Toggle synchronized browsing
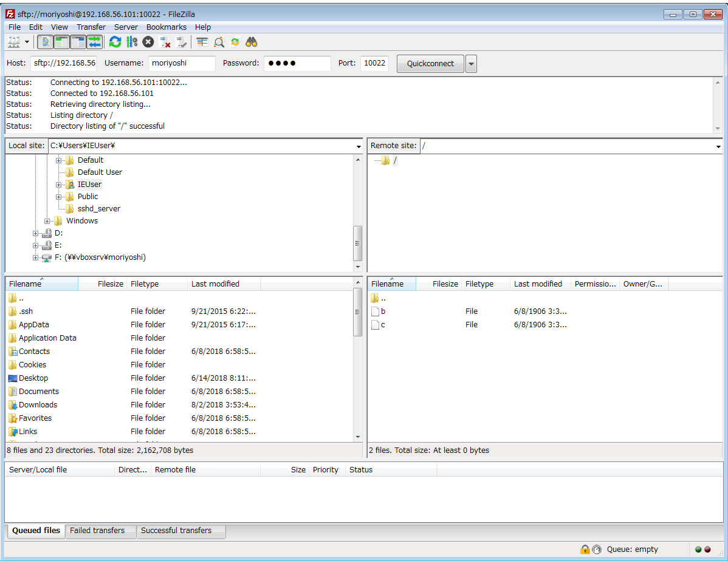The height and width of the screenshot is (561, 728). 235,42
